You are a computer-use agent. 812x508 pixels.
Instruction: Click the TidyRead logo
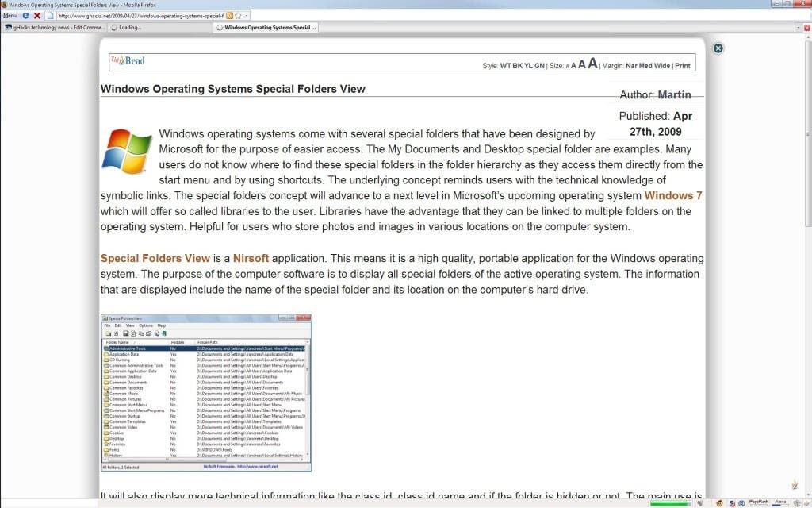tap(128, 60)
